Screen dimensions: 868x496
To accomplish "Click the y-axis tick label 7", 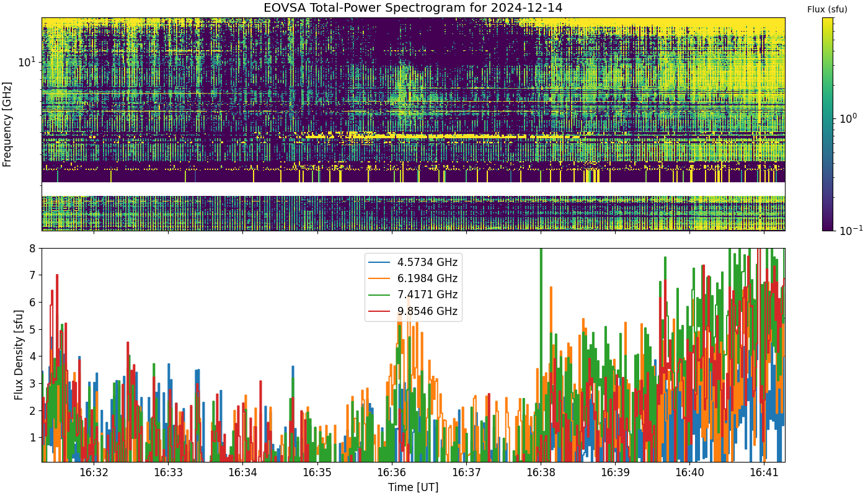I will tap(33, 275).
